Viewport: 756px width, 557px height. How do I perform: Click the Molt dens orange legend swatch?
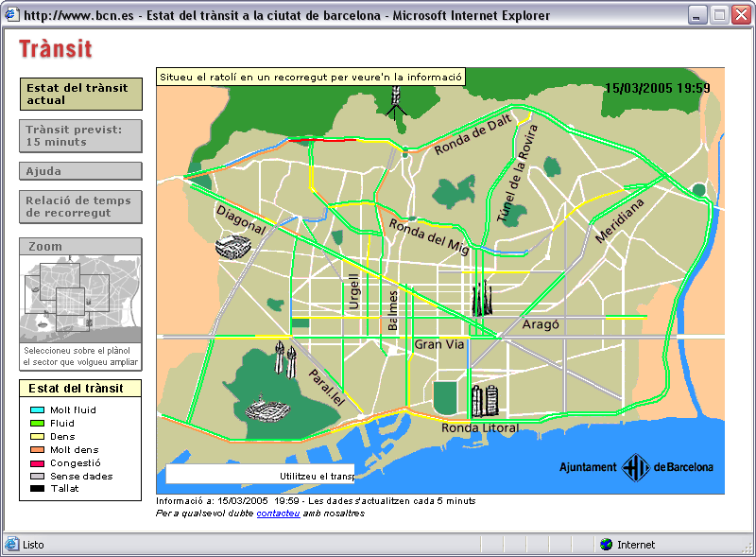37,449
